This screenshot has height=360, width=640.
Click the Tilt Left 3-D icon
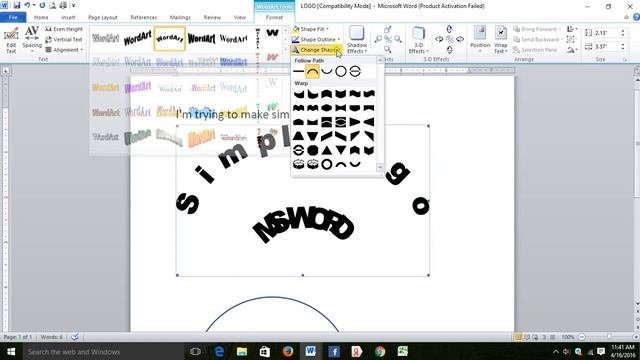click(439, 40)
